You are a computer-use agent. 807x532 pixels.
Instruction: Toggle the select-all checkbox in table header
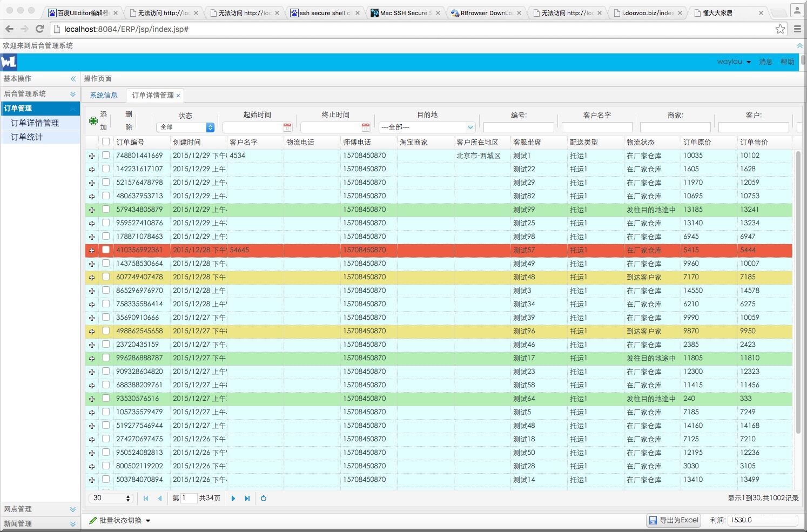pos(106,142)
